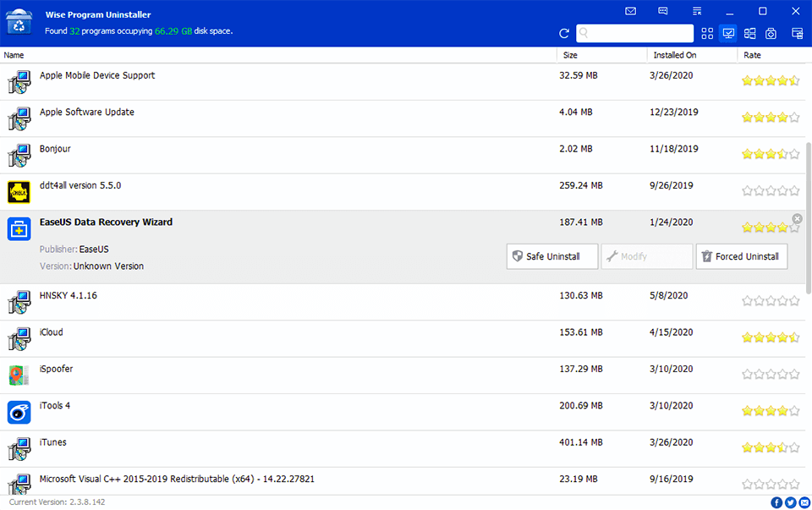
Task: Rate Bonjour using the stars
Action: tap(771, 154)
